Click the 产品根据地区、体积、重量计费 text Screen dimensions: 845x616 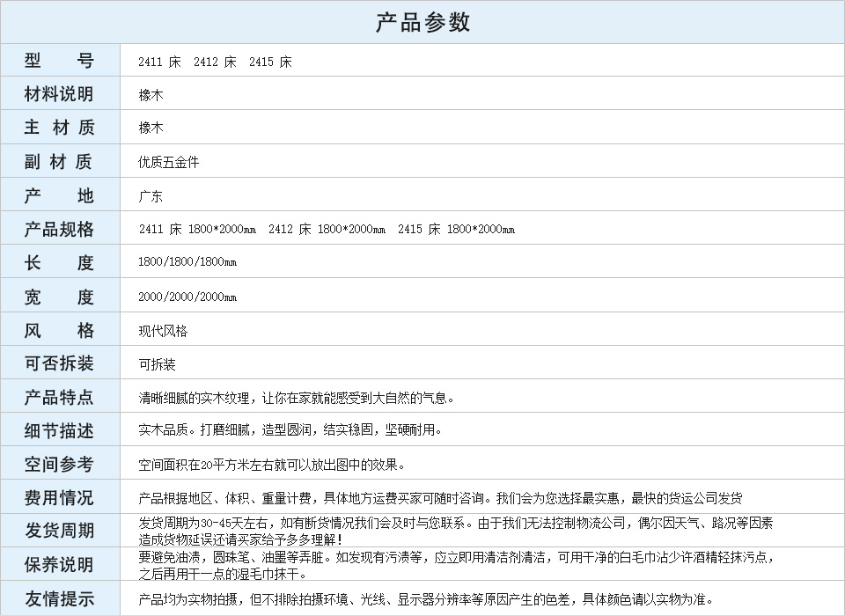coord(440,498)
